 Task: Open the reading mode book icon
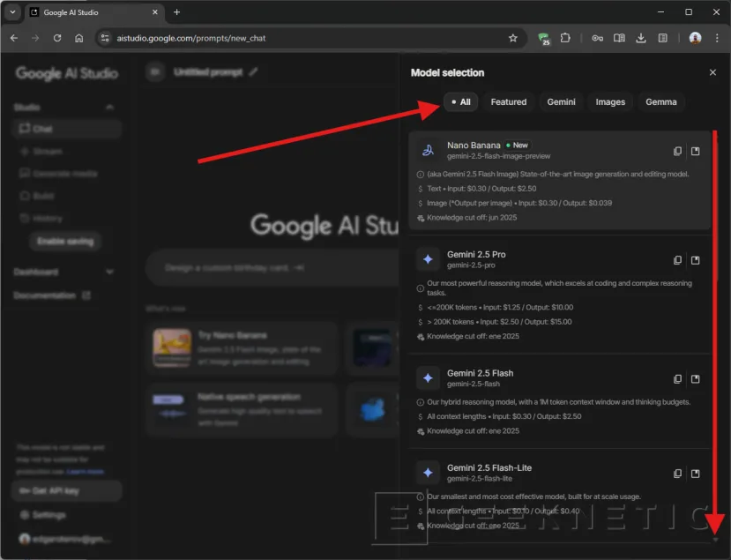(x=619, y=38)
